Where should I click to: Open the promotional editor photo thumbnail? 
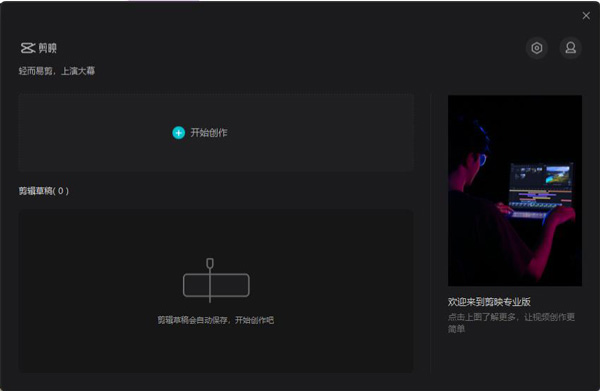pyautogui.click(x=515, y=191)
